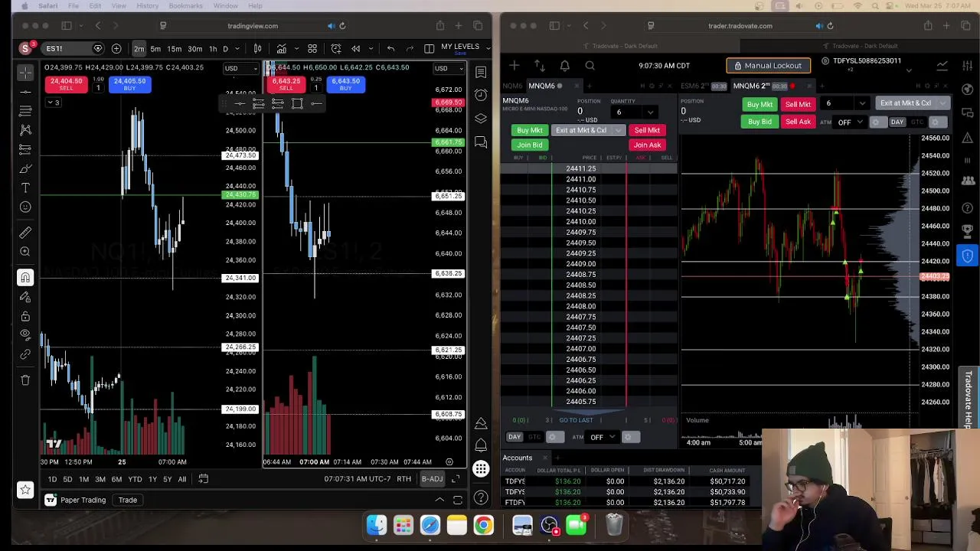Open the TradingView chat bubbles icon
This screenshot has width=980, height=551.
pos(481,142)
